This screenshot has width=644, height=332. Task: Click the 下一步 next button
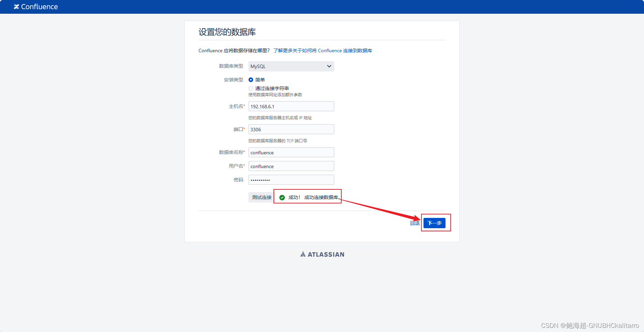tap(434, 223)
